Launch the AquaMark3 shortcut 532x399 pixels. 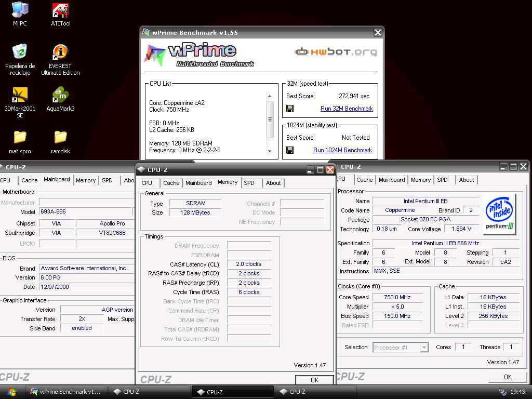point(60,99)
